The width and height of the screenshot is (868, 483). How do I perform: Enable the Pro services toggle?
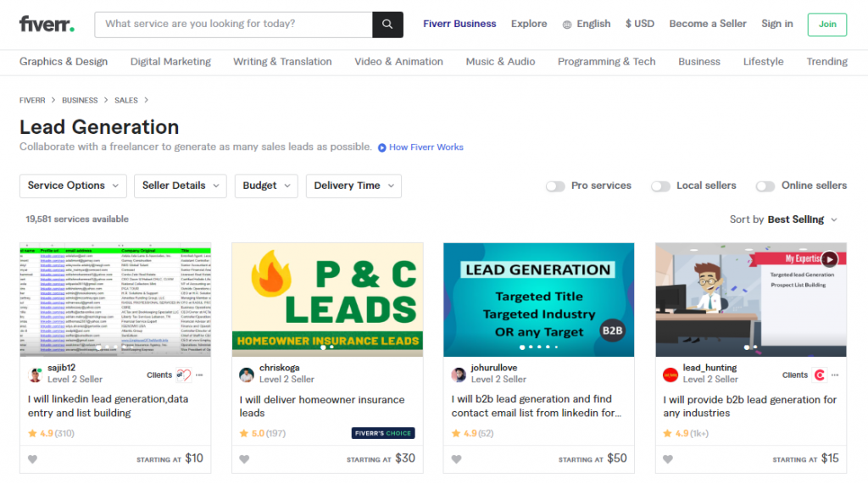click(x=555, y=186)
